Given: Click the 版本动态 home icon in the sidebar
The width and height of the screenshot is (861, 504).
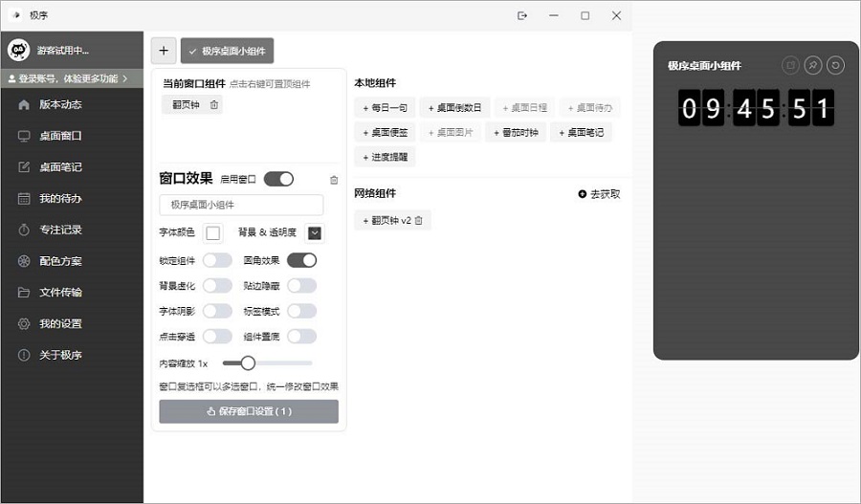Looking at the screenshot, I should 24,104.
